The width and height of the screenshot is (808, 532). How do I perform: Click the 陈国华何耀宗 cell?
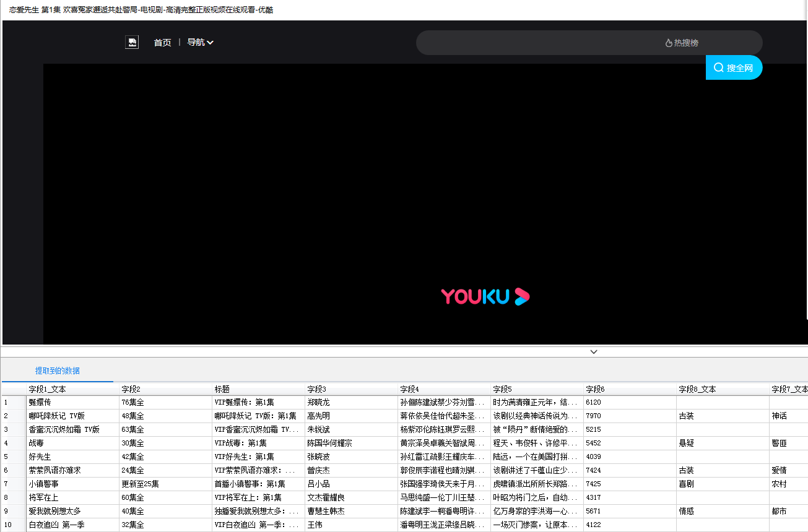point(352,443)
